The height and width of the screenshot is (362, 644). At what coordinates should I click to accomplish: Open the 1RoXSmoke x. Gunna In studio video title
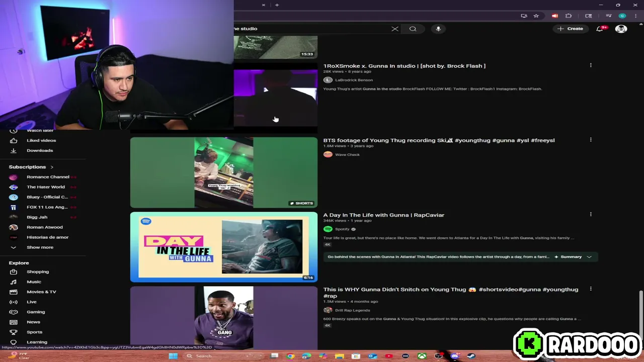click(404, 66)
